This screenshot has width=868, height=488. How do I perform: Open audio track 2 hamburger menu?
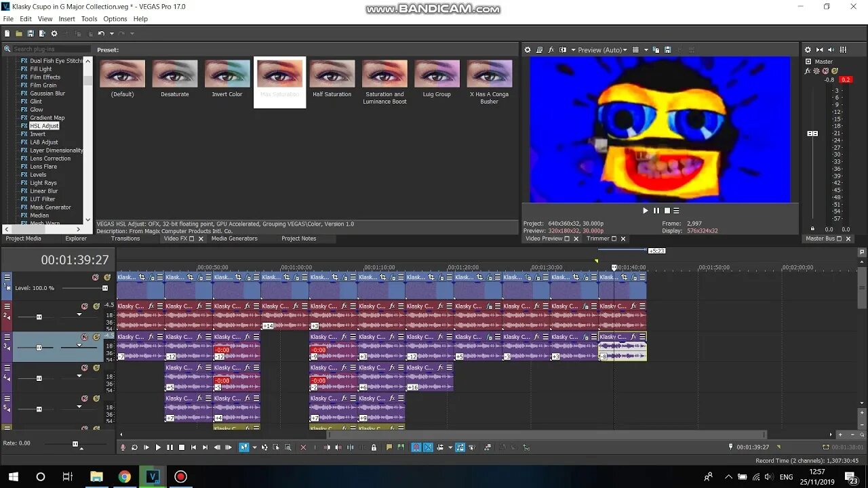[x=7, y=306]
